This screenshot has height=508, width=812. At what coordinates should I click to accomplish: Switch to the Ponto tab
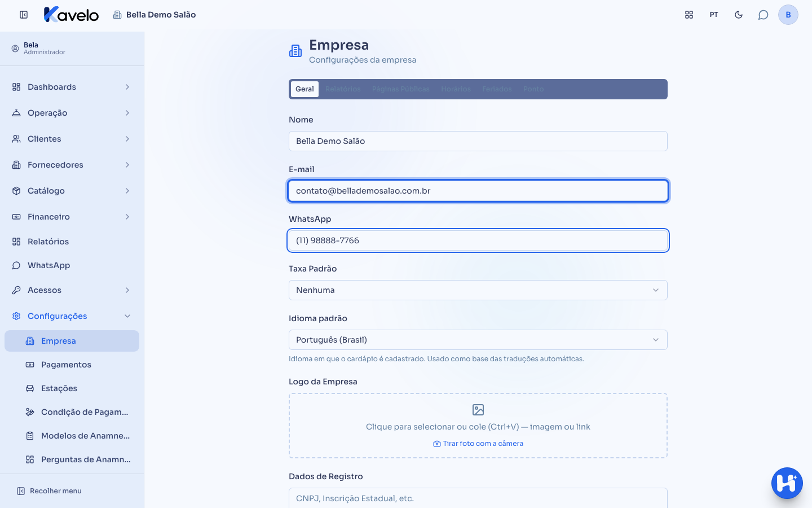[x=533, y=89]
